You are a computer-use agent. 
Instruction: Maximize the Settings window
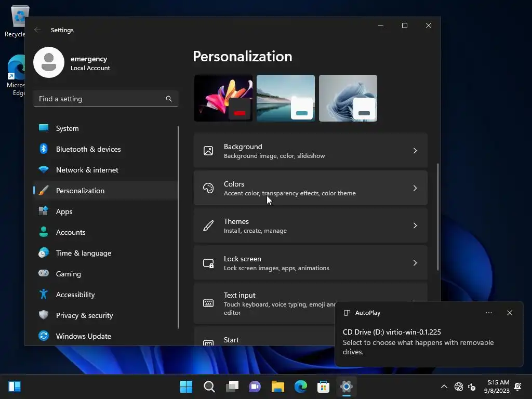404,25
